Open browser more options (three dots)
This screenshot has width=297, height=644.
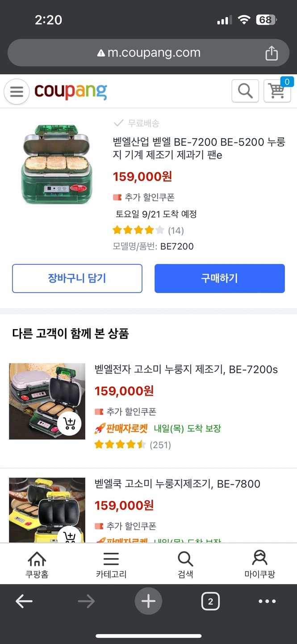pyautogui.click(x=267, y=602)
